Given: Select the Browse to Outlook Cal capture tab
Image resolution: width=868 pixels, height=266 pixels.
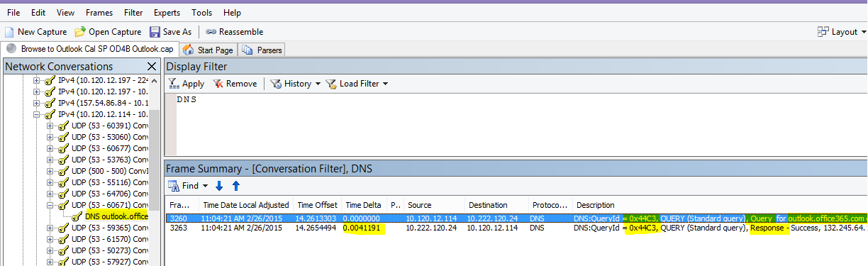Looking at the screenshot, I should click(90, 49).
